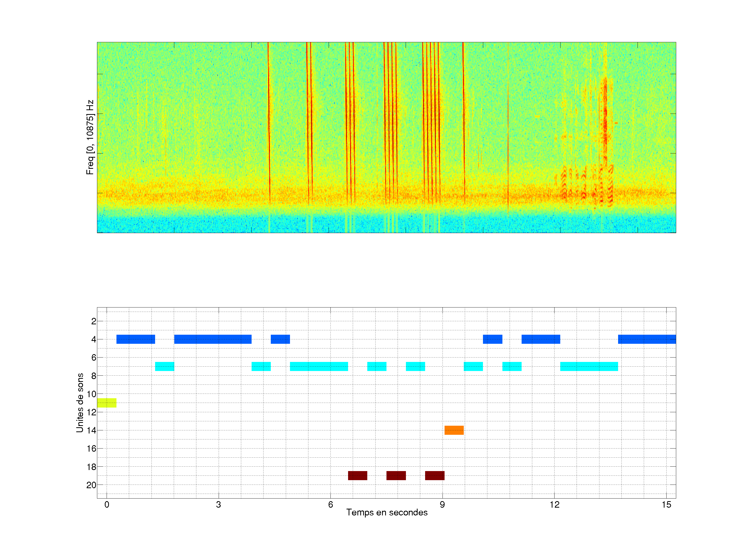Click the yellow-green bar at unit 11
The image size is (747, 560).
[x=107, y=403]
